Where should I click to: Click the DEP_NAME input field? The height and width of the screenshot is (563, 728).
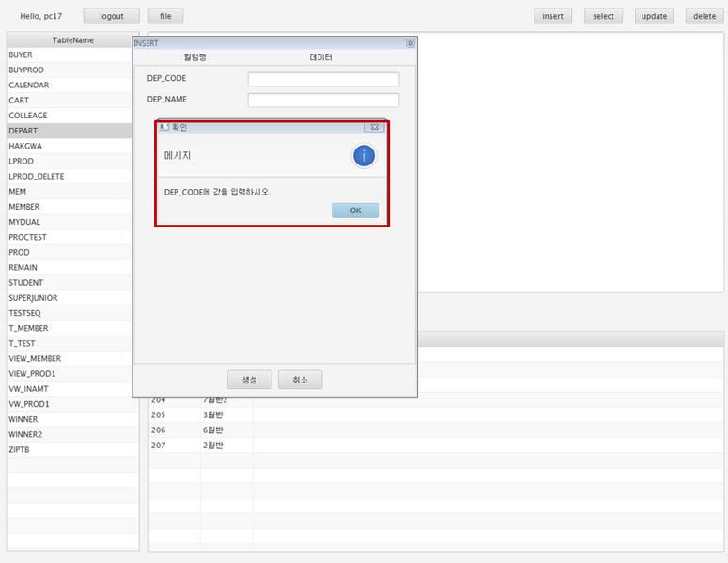[x=323, y=100]
